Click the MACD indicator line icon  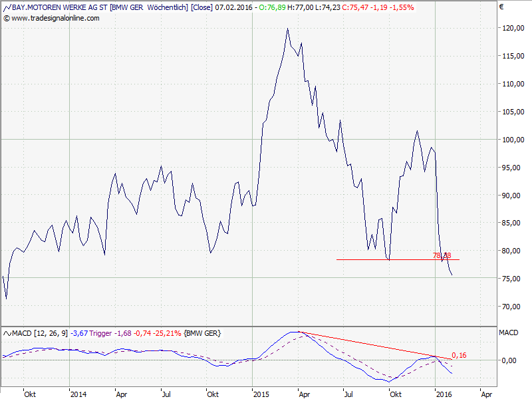6,333
